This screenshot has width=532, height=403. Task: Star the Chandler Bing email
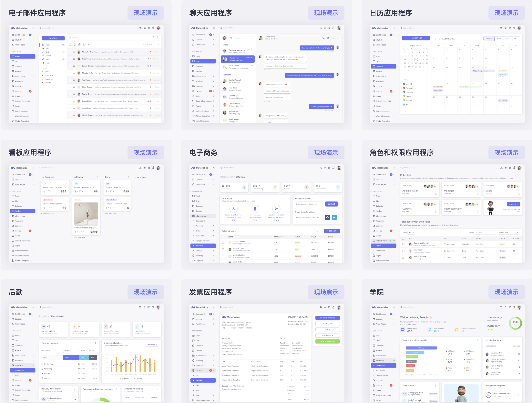(x=74, y=52)
